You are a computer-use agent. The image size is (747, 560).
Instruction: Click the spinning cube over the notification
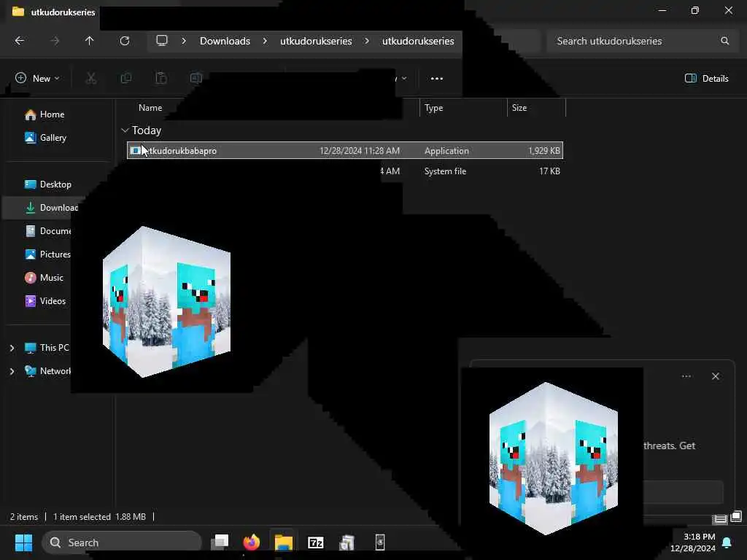(x=554, y=458)
